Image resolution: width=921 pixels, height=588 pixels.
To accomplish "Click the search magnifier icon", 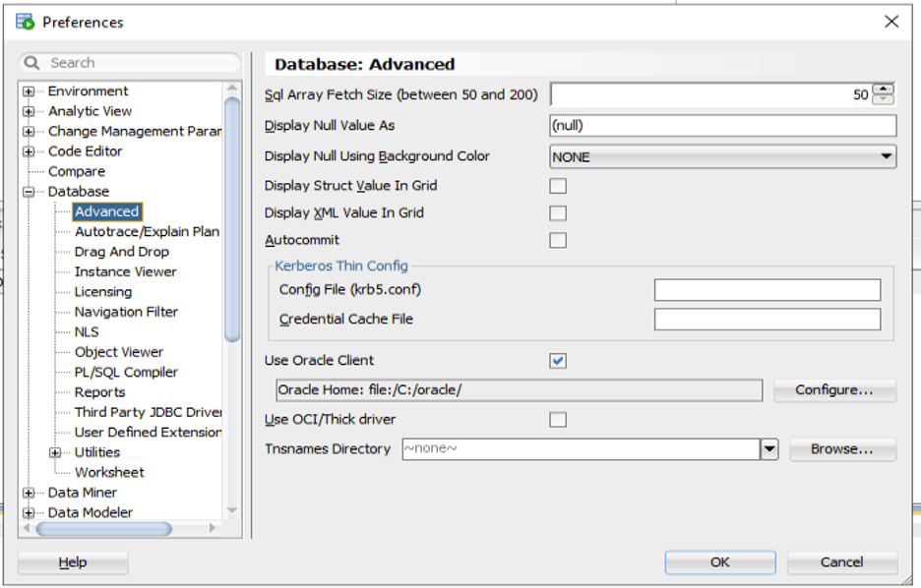I will click(31, 62).
